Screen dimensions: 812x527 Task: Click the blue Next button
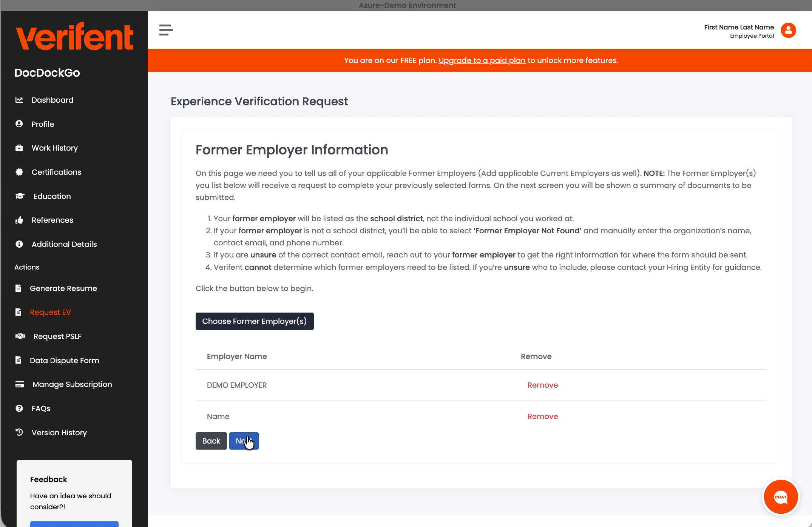pyautogui.click(x=244, y=441)
